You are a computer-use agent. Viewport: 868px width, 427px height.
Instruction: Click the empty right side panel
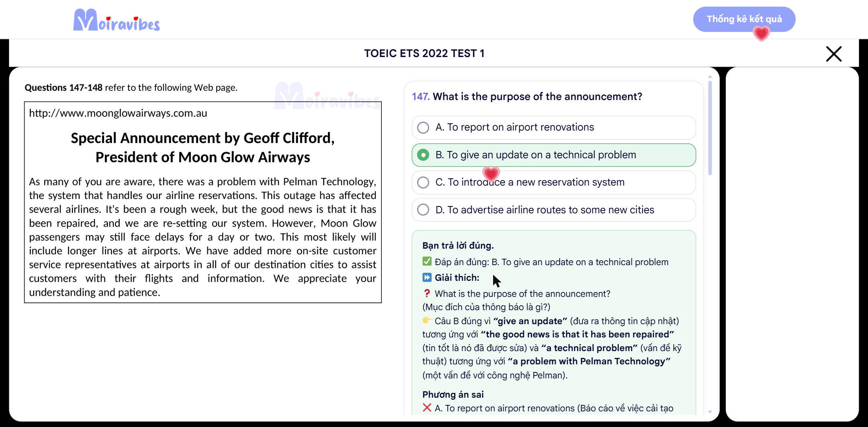[792, 244]
